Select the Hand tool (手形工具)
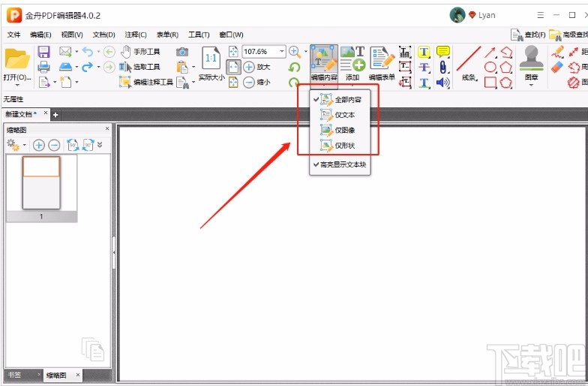 coord(140,51)
